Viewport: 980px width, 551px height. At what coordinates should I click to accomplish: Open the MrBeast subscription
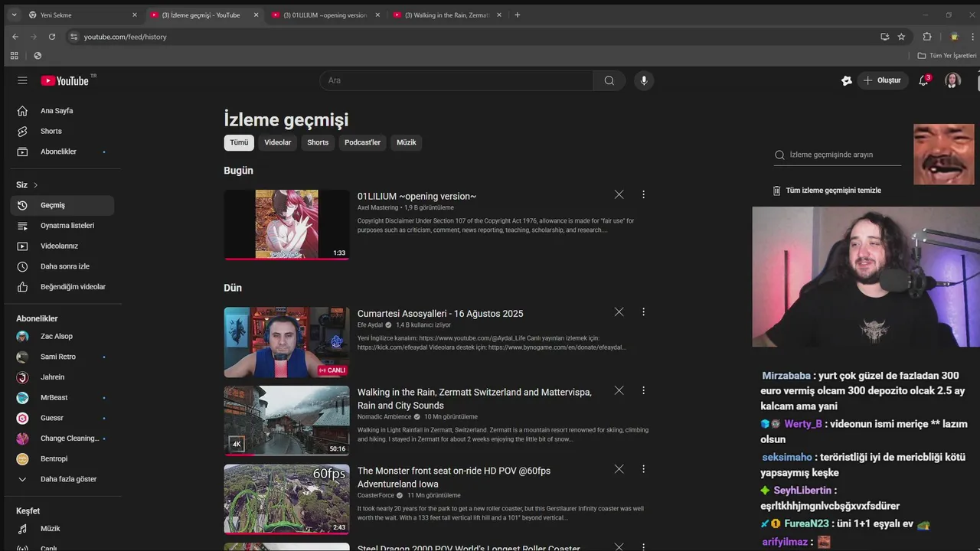click(x=62, y=398)
